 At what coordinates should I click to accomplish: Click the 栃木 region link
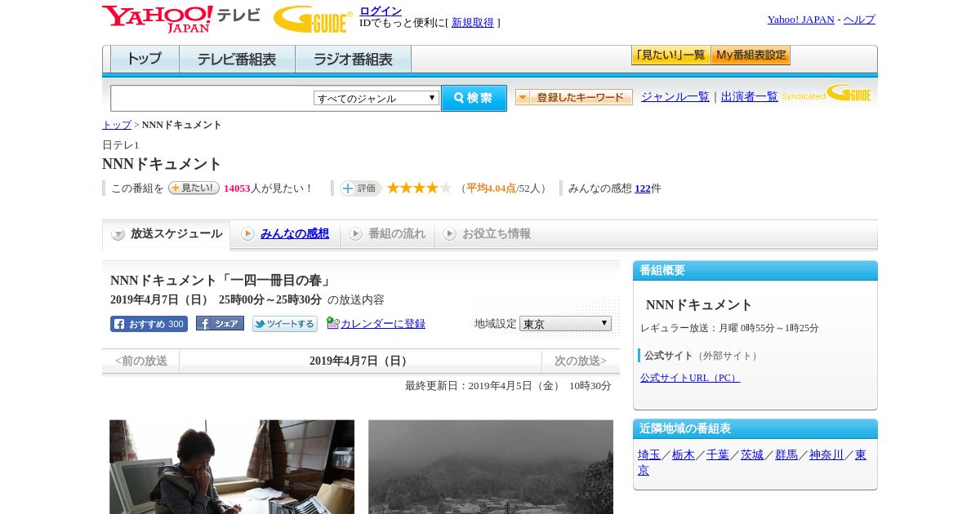[x=684, y=455]
